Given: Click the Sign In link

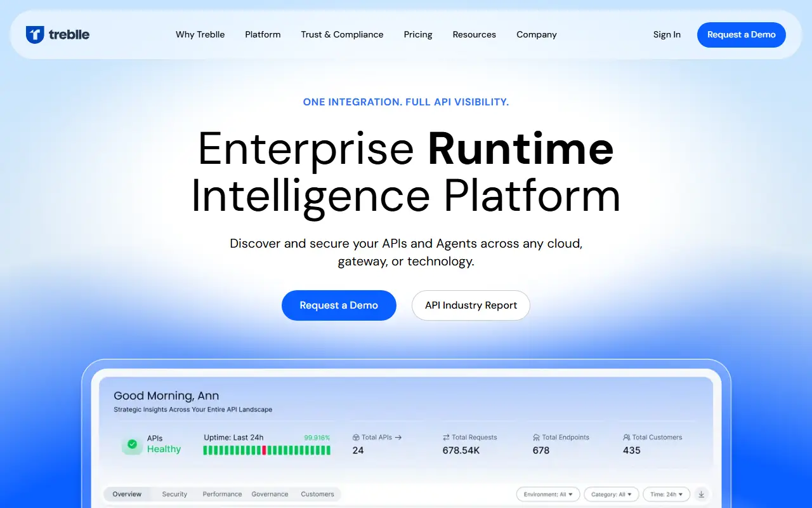Looking at the screenshot, I should [667, 34].
